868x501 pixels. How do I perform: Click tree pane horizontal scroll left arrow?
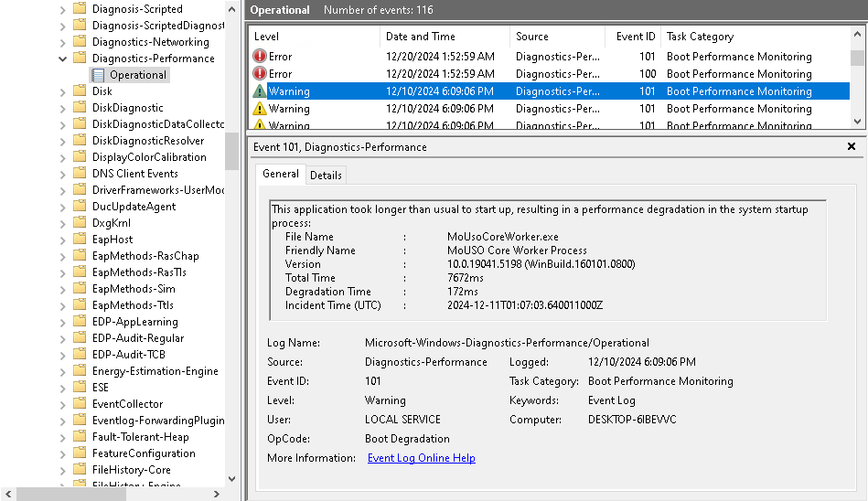click(x=7, y=494)
